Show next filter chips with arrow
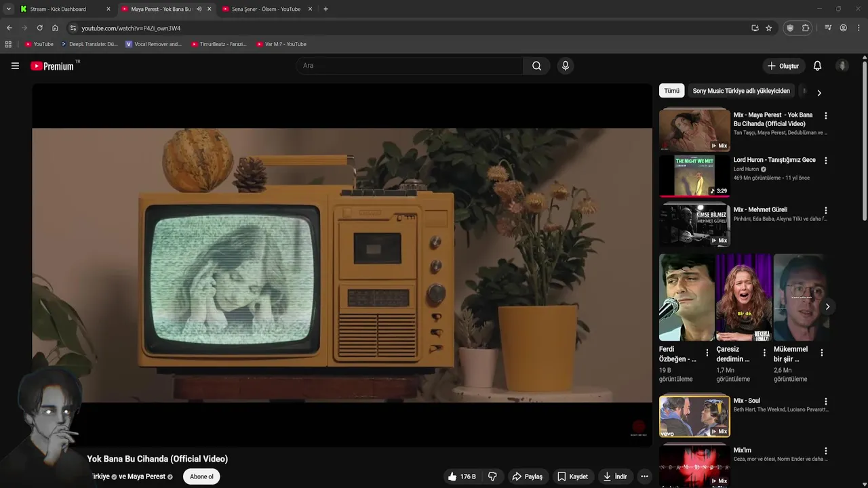868x488 pixels. 818,92
